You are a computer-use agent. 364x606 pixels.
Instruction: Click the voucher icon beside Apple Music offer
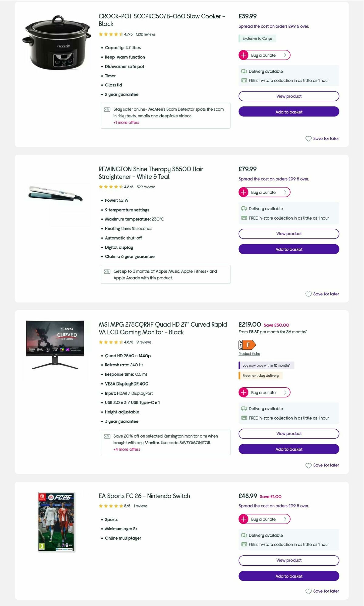107,271
